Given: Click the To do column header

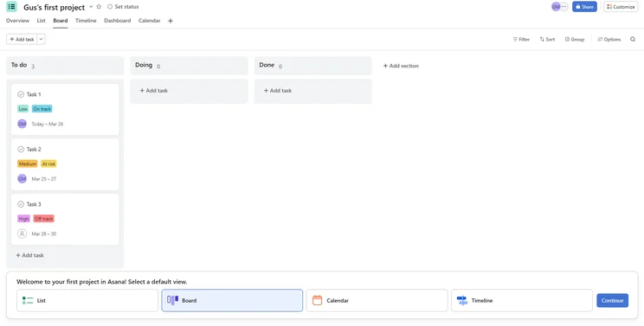Looking at the screenshot, I should click(x=65, y=65).
